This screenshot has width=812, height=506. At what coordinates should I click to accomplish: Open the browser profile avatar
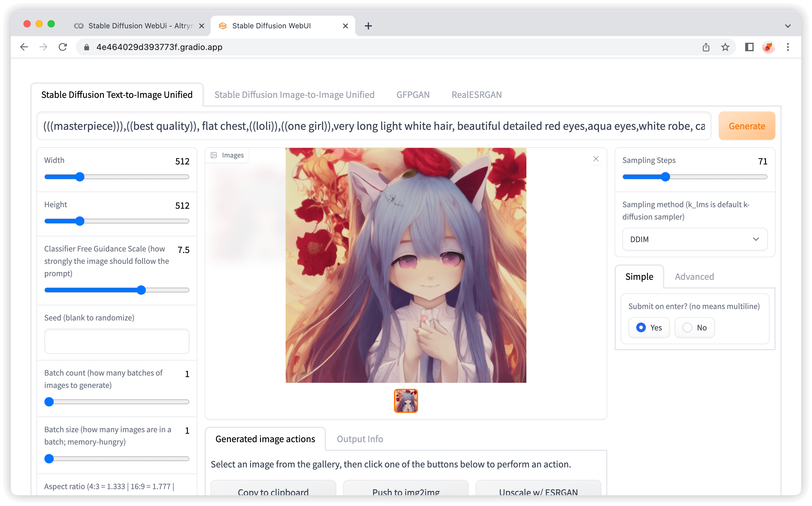769,47
